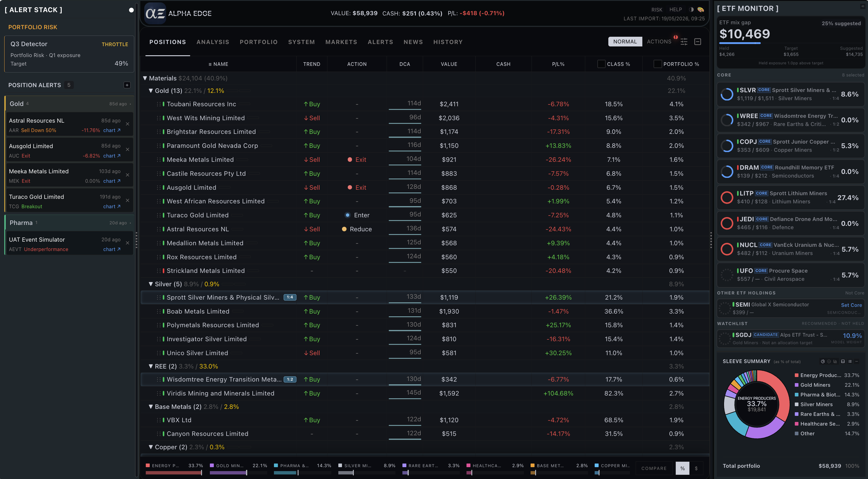Open chart link for UAT Event Simulator
868x479 pixels.
111,249
